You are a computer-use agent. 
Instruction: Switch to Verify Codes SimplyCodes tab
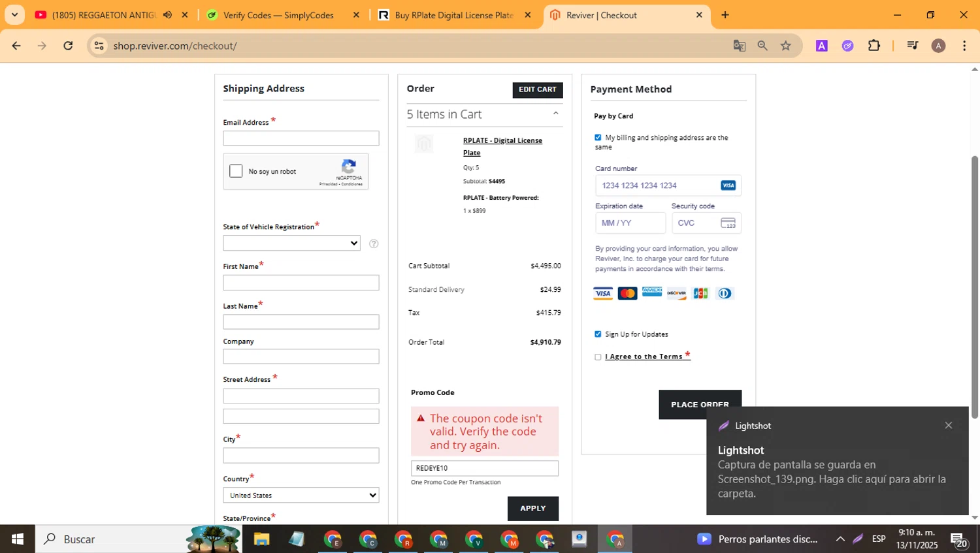(x=278, y=15)
